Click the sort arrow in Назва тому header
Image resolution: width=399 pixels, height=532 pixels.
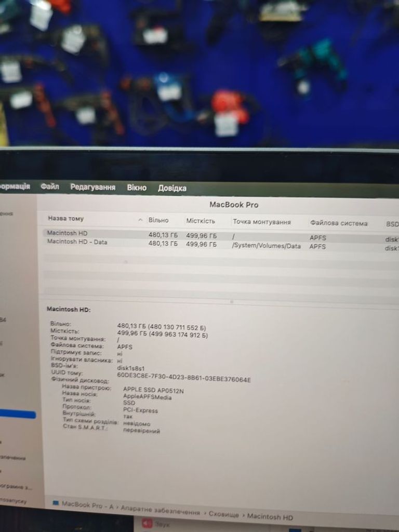140,220
